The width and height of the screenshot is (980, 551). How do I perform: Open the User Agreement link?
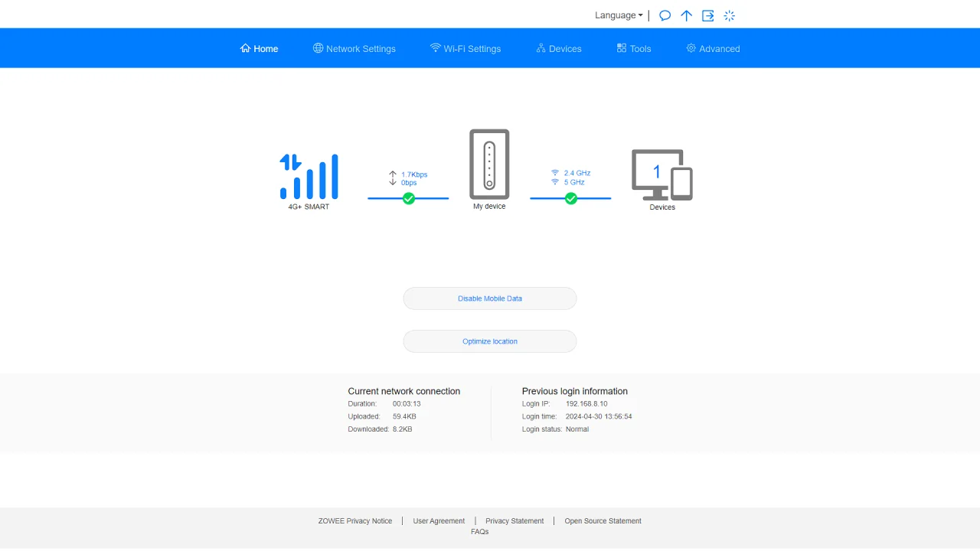pos(439,521)
